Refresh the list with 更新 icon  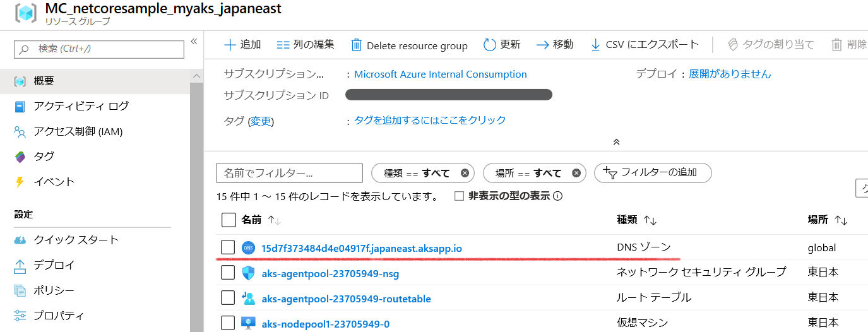point(490,45)
